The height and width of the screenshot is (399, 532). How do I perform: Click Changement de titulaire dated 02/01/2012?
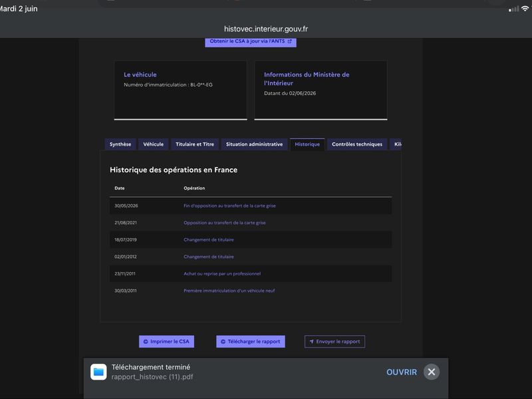point(209,257)
